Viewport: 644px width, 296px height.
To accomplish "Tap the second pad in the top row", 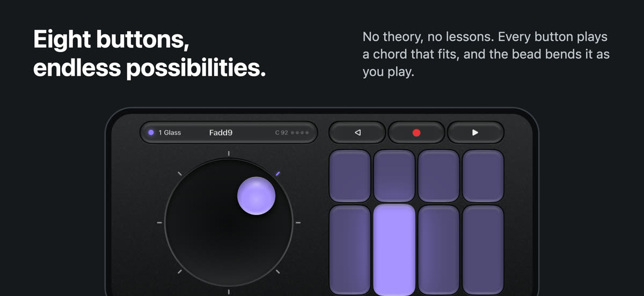I will click(394, 176).
